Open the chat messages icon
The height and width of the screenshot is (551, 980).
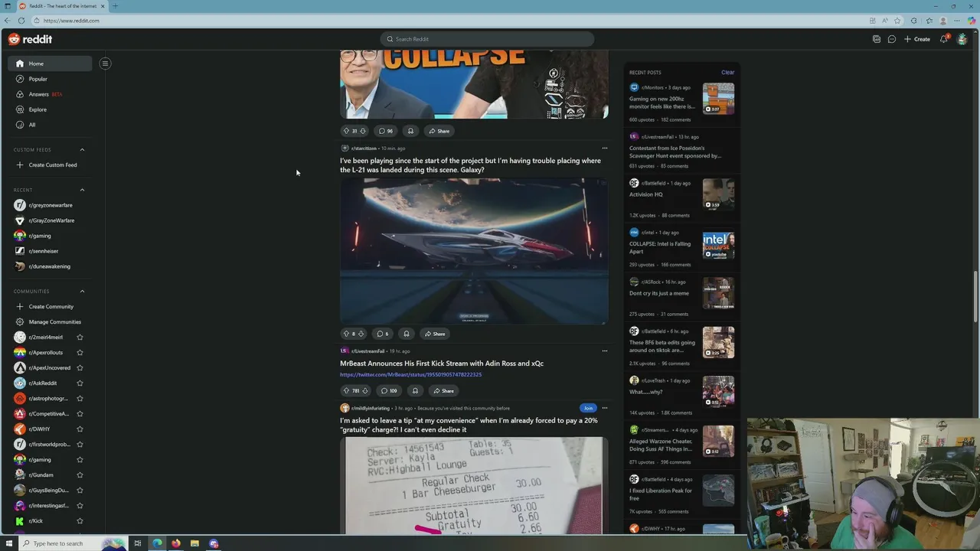pyautogui.click(x=892, y=39)
